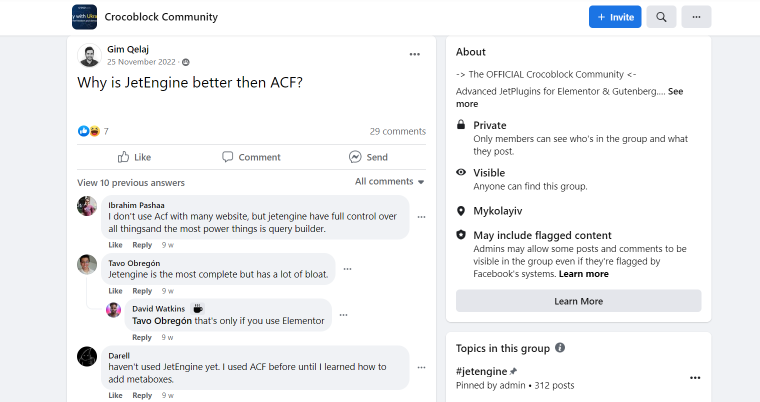Expand View 10 previous answers
Image resolution: width=760 pixels, height=402 pixels.
click(131, 183)
